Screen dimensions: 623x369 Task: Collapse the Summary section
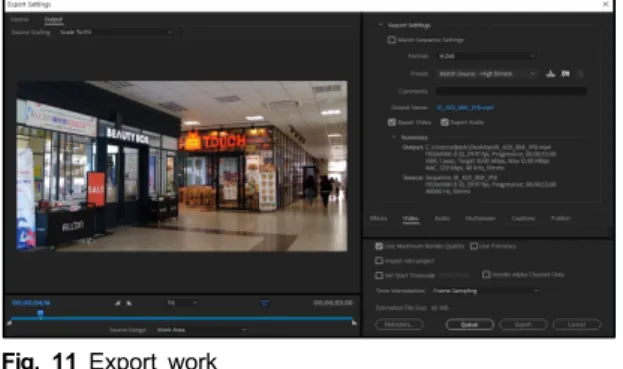[394, 137]
